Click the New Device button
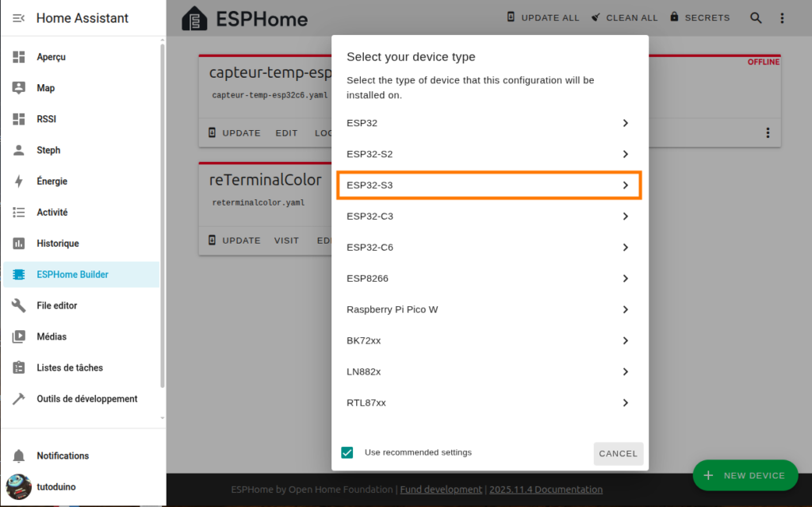The height and width of the screenshot is (507, 812). [x=745, y=475]
